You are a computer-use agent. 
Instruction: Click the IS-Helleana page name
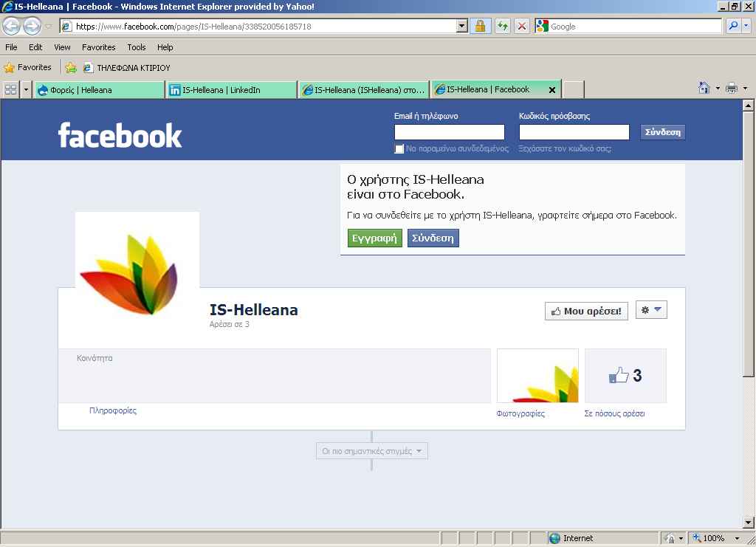point(254,310)
